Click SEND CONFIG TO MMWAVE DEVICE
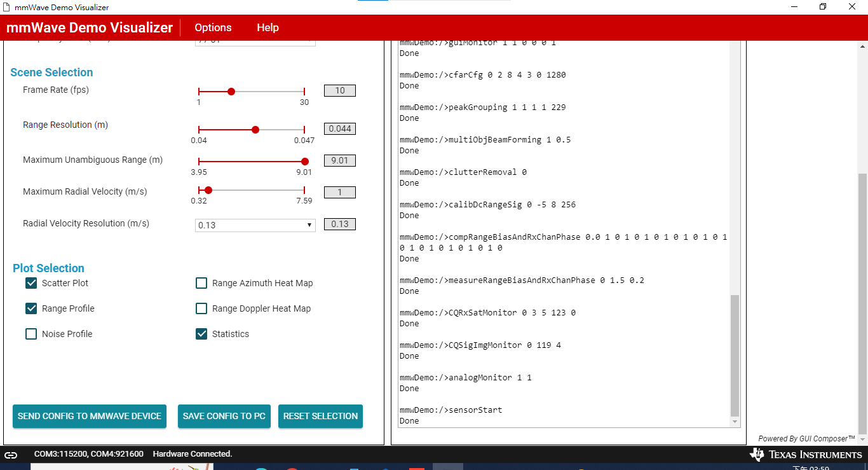This screenshot has width=868, height=470. tap(89, 416)
